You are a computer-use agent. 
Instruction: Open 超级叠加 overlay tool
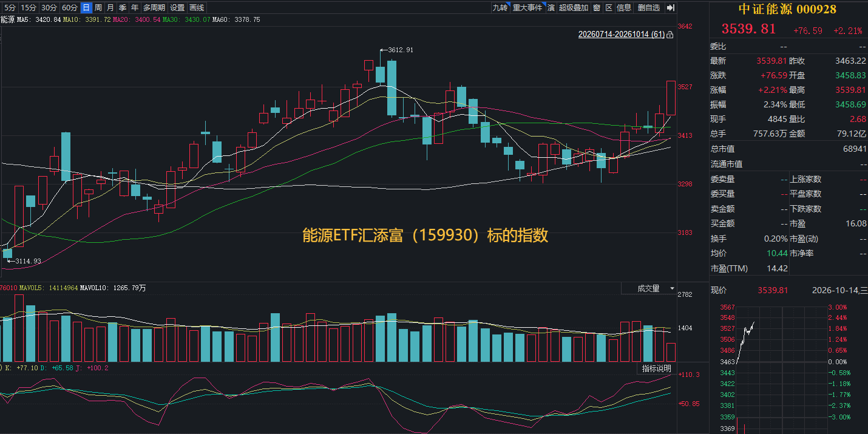574,8
